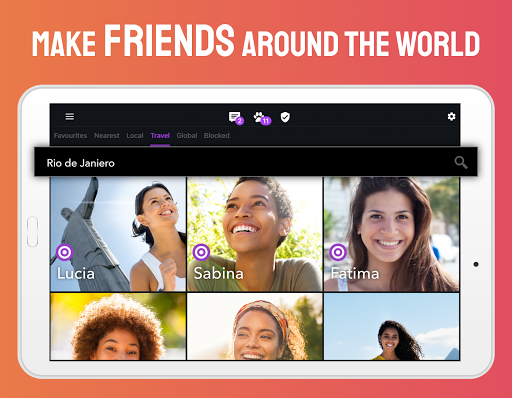Tap Lucia's purple online indicator
This screenshot has height=398, width=512.
65,252
